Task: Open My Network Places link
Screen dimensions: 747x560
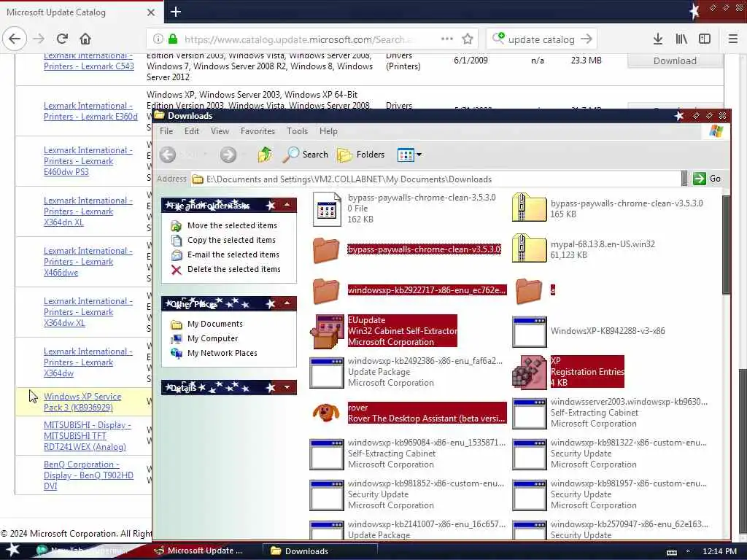Action: 222,353
